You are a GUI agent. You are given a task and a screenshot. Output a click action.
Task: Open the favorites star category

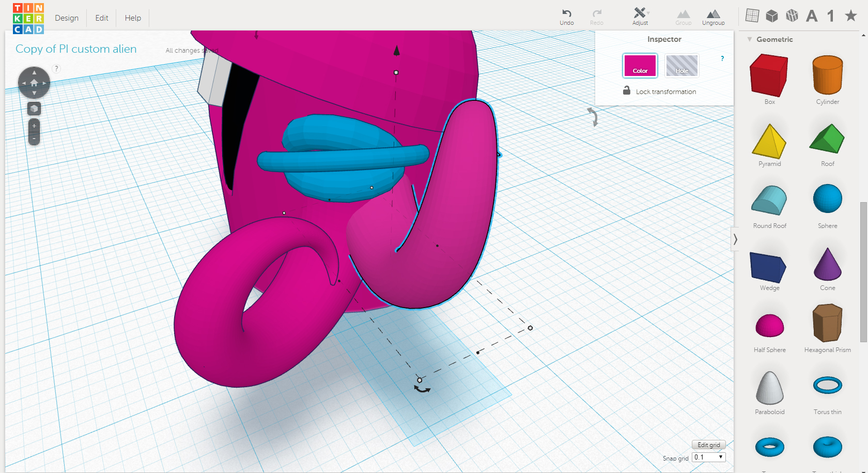point(850,16)
